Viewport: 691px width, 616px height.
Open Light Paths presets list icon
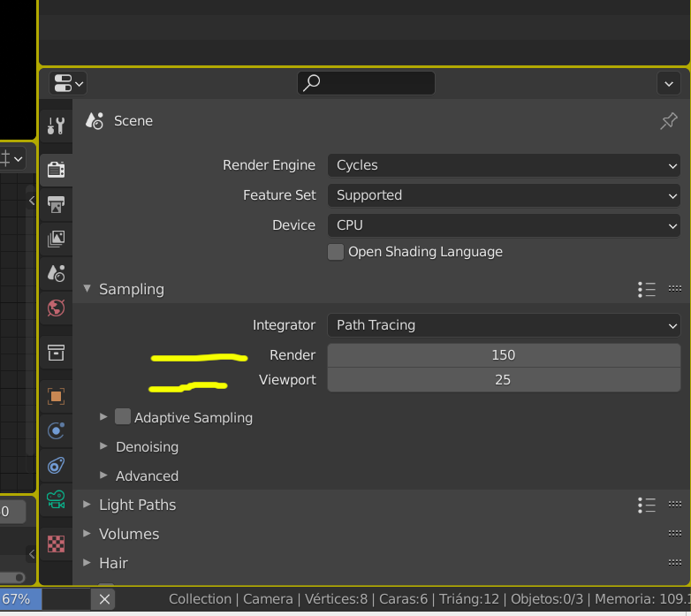647,505
